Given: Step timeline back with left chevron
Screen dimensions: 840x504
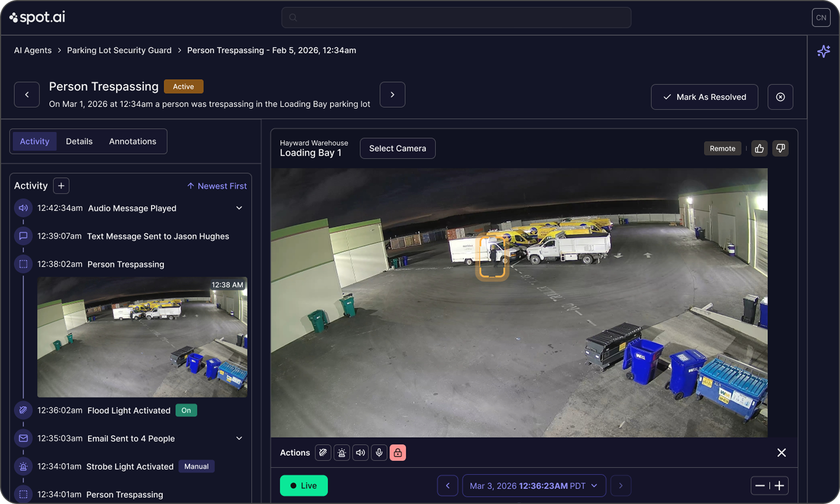Looking at the screenshot, I should tap(447, 485).
